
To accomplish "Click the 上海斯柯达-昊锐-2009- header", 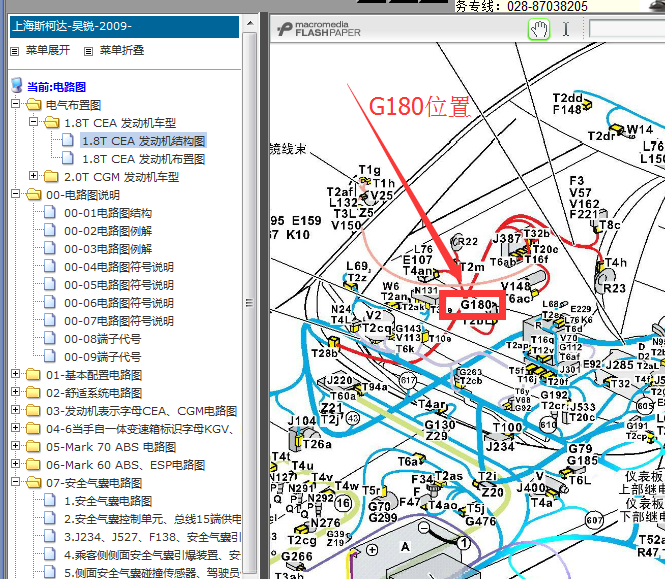I will tap(125, 26).
